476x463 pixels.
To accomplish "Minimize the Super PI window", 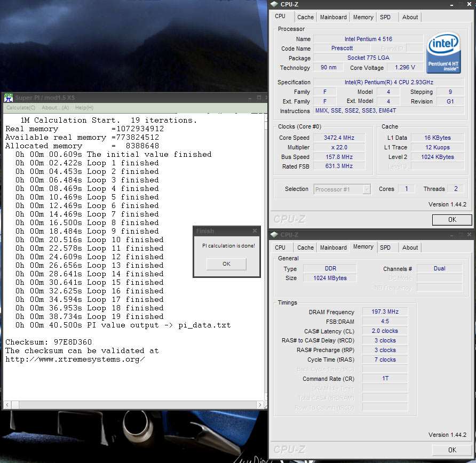I will tap(250, 98).
